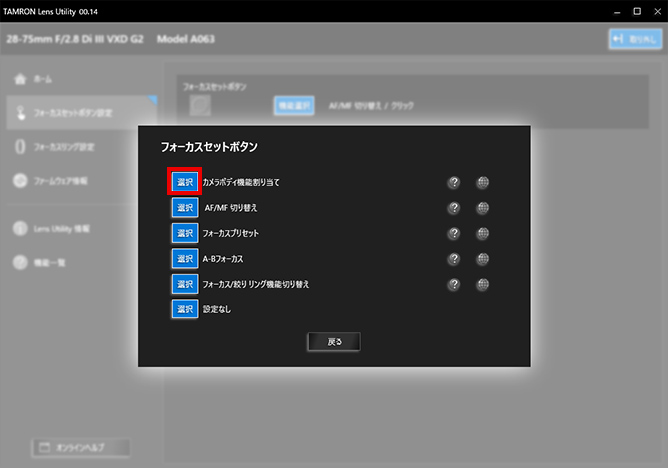Click the フォーカスセットボタン dialog title
668x468 pixels.
[209, 147]
